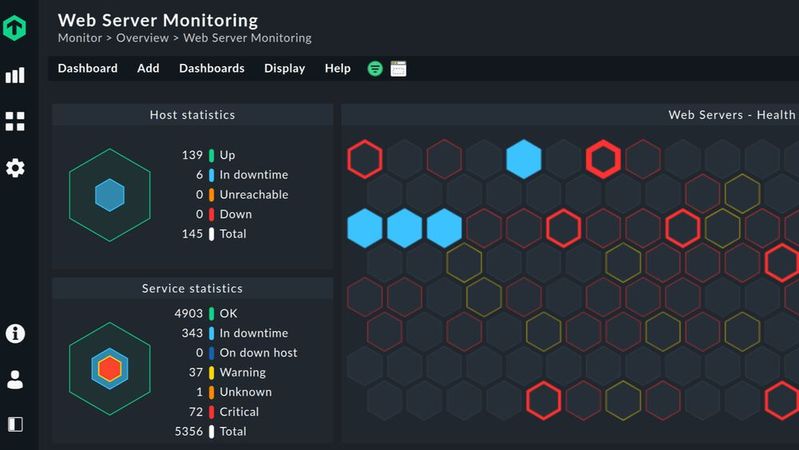Image resolution: width=799 pixels, height=450 pixels.
Task: Click Web Server Monitoring breadcrumb entry
Action: point(247,38)
